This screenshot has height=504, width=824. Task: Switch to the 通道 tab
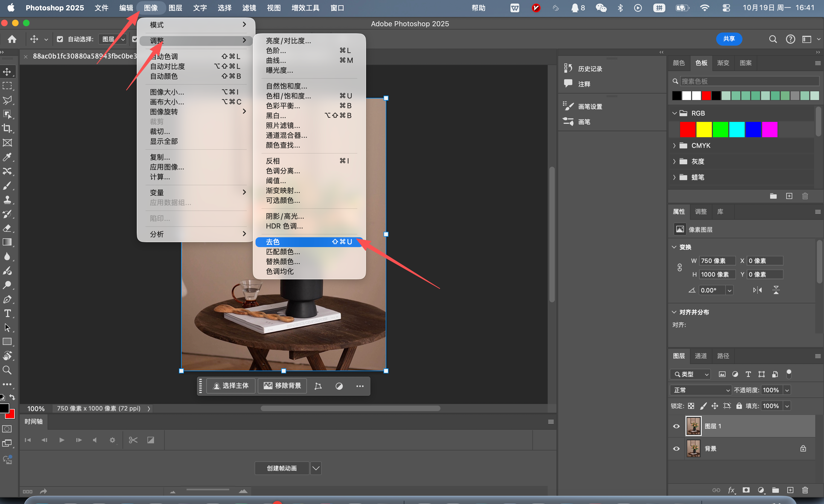click(x=701, y=356)
